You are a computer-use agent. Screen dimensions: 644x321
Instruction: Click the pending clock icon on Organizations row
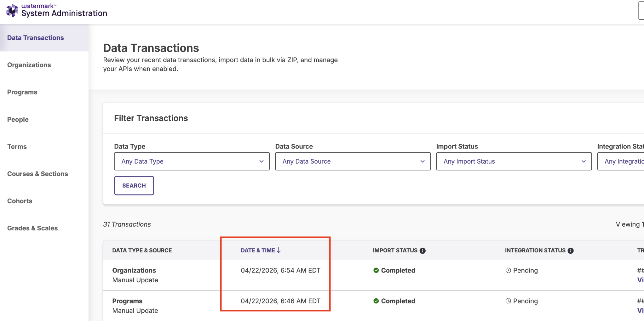[508, 270]
